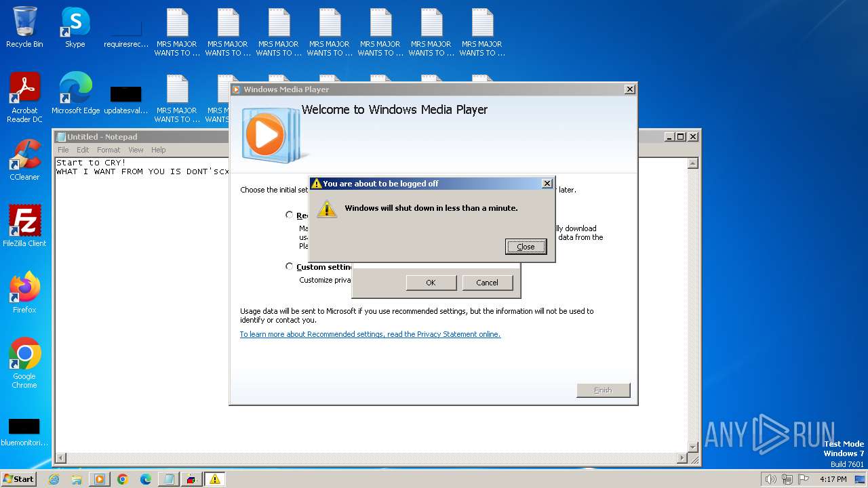Click Notepad horizontal scrollbar left arrow
Screen dimensions: 868x488
[x=60, y=458]
